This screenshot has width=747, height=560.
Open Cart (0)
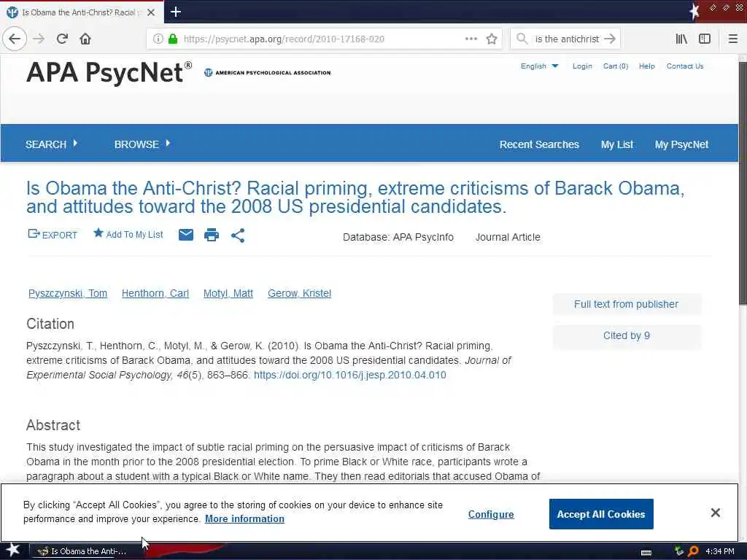pos(616,66)
